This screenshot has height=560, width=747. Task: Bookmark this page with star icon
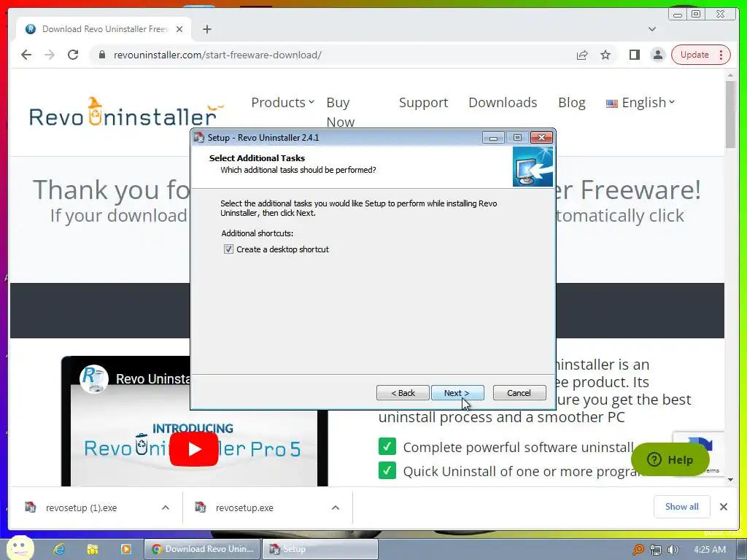pos(605,55)
